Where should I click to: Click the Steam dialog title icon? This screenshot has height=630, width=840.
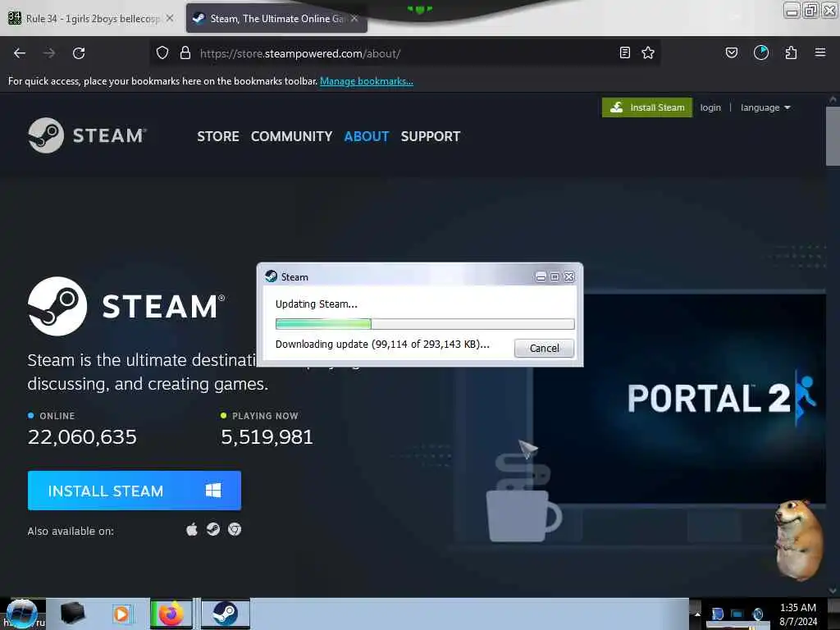pyautogui.click(x=271, y=276)
